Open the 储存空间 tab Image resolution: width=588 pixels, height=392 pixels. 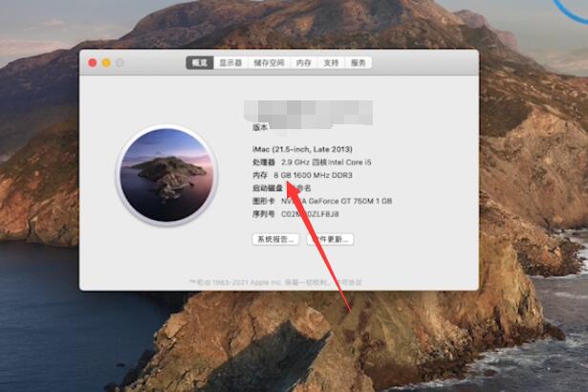[x=269, y=63]
